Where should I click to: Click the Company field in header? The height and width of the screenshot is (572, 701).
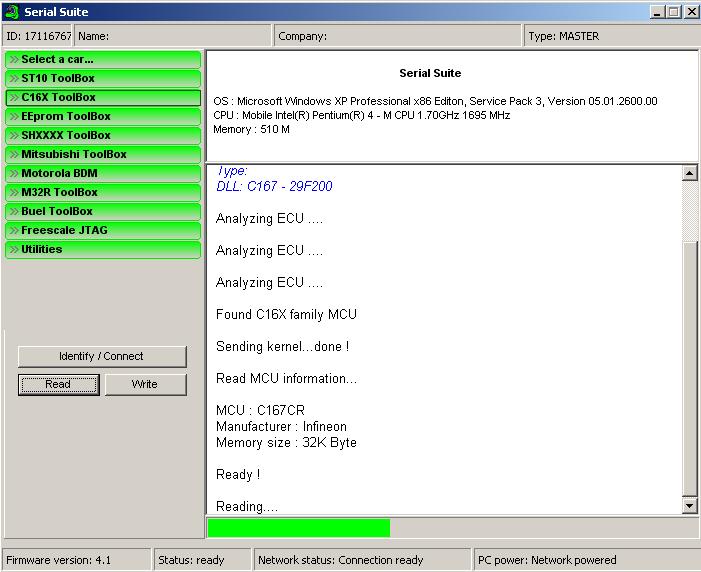(x=398, y=36)
